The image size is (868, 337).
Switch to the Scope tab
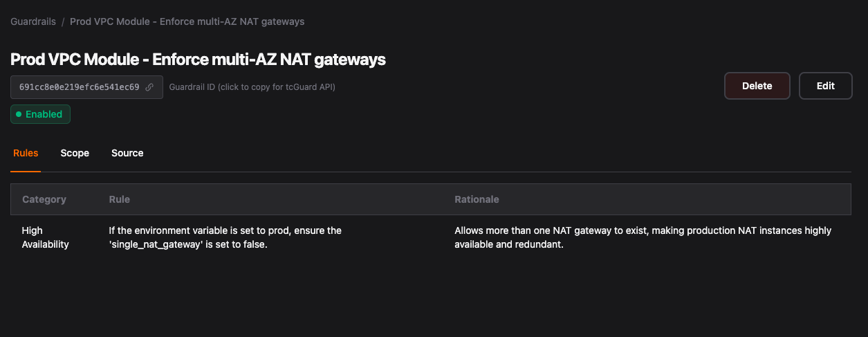tap(75, 153)
